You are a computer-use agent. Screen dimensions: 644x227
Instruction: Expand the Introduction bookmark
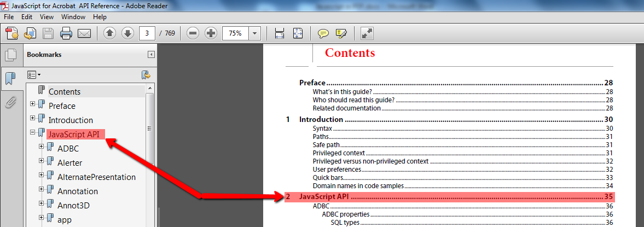point(32,118)
